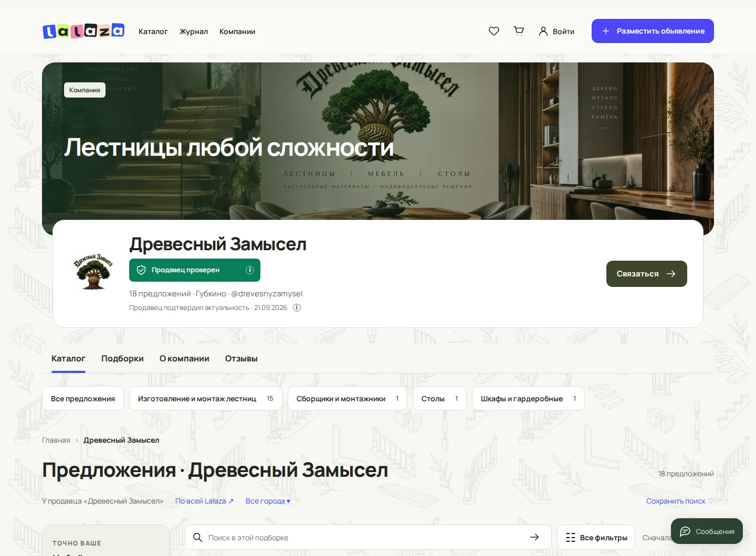The image size is (756, 556).
Task: Click the Разместить объявление button
Action: 653,31
